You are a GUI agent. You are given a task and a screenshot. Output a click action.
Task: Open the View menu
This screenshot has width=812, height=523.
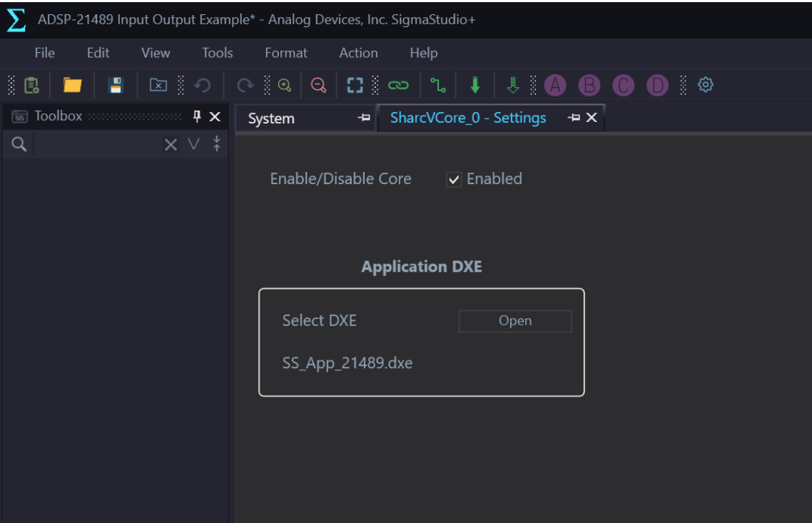(156, 53)
